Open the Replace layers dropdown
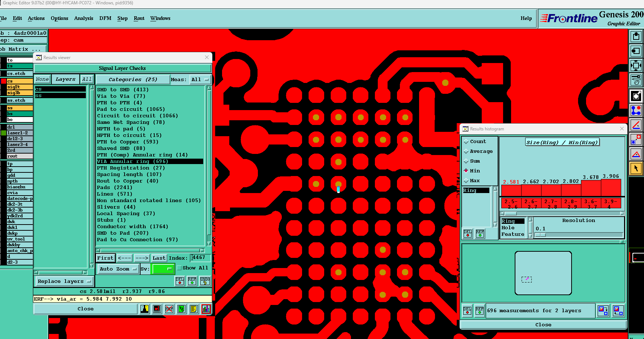 pos(64,281)
